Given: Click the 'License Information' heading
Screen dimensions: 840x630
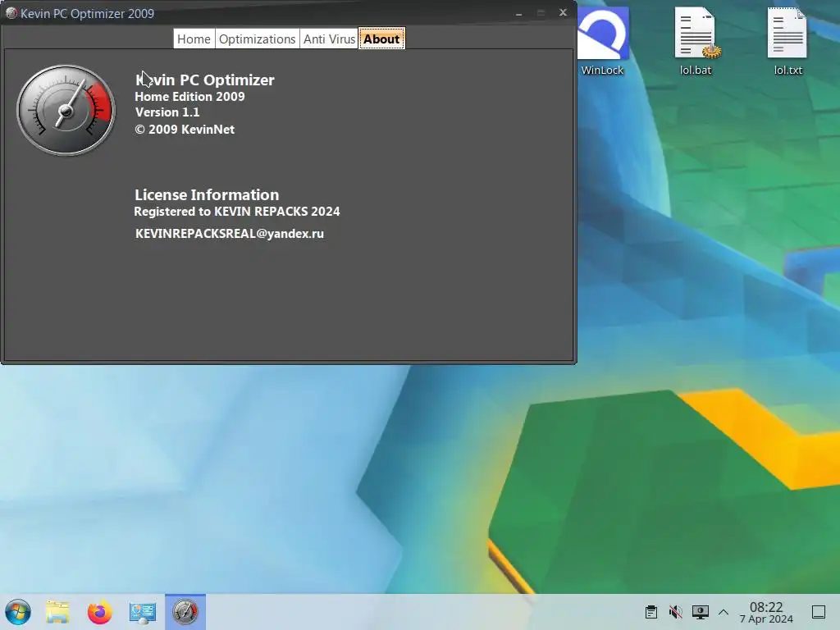Looking at the screenshot, I should 207,194.
